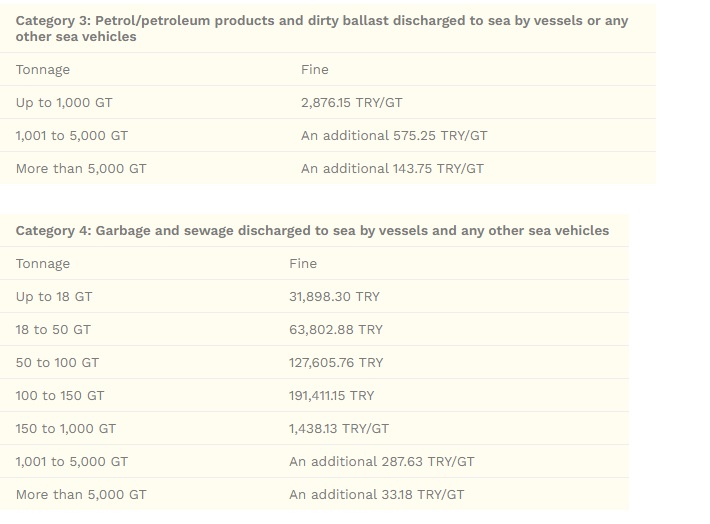Viewport: 710px width, 524px height.
Task: Click the Category 4 'More than 5,000 GT' cell
Action: pos(81,494)
